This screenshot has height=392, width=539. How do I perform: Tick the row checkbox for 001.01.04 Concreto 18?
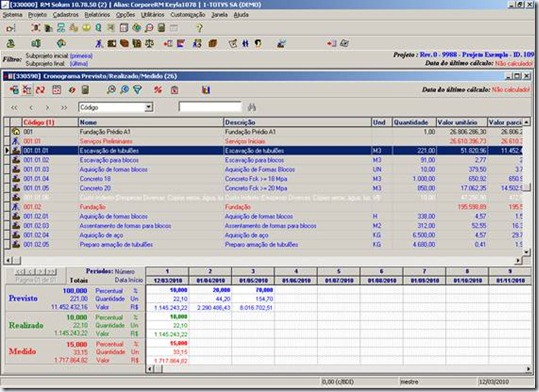coord(7,179)
